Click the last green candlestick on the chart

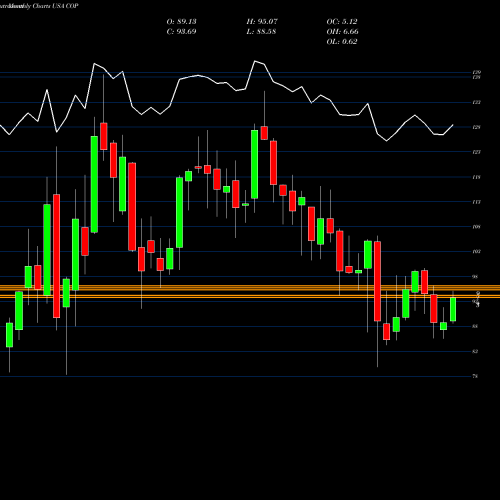point(453,309)
